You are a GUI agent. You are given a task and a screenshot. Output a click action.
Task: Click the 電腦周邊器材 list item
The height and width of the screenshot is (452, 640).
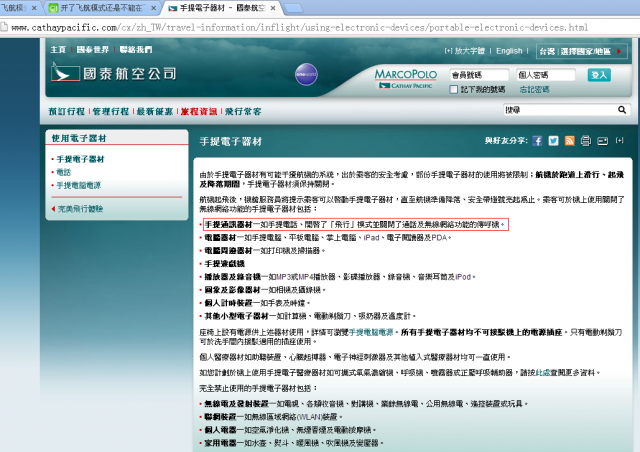coord(264,251)
